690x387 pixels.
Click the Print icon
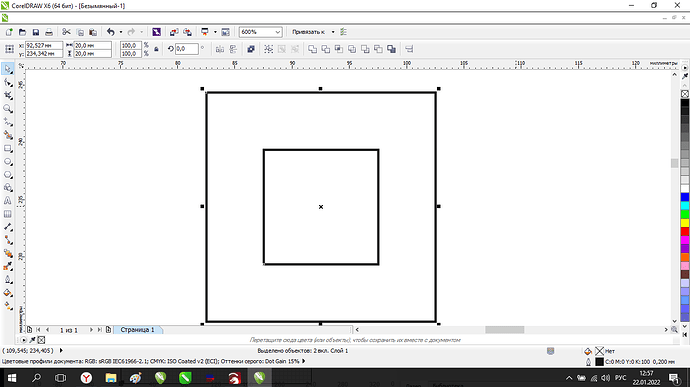click(49, 32)
